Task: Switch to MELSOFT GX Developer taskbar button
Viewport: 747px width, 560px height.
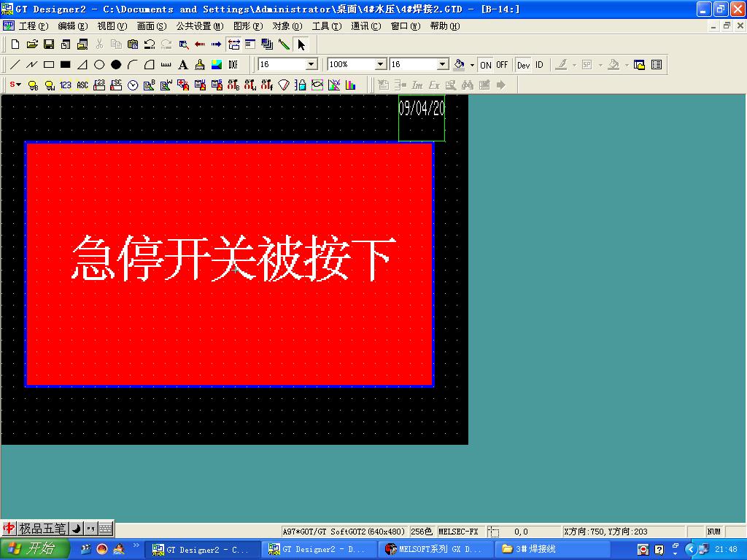Action: (x=434, y=549)
